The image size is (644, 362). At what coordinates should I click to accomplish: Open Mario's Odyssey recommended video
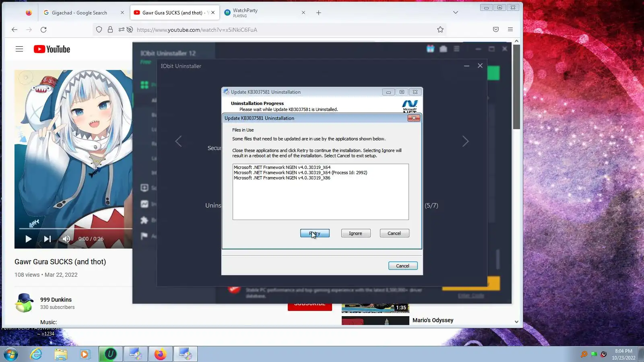pos(433,320)
